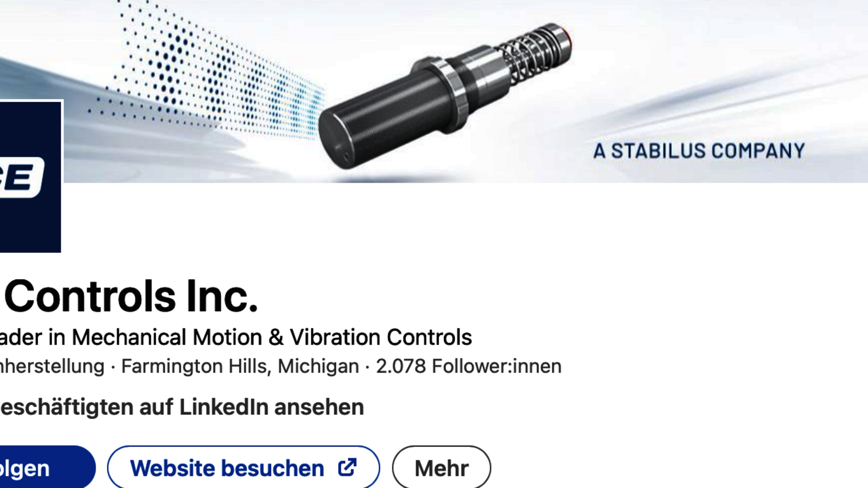Click the Mechanical Motion & Vibration Controls tagline
Image resolution: width=868 pixels, height=488 pixels.
pyautogui.click(x=272, y=337)
